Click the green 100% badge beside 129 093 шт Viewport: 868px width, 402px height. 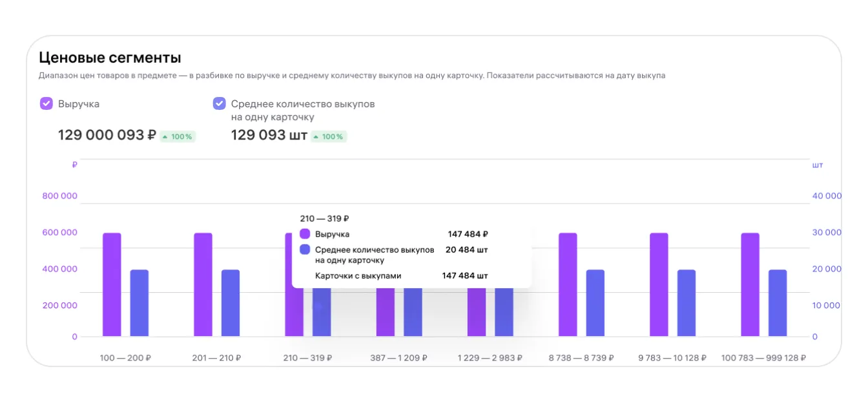[329, 136]
